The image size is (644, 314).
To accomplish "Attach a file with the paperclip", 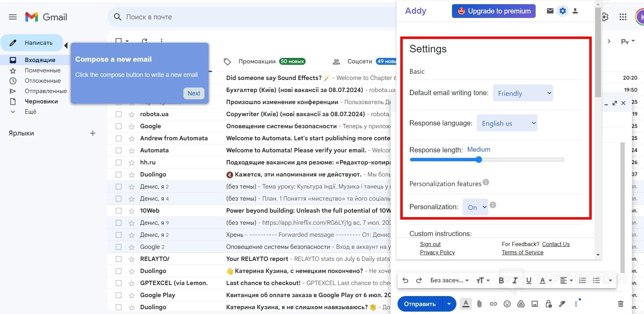I will tap(479, 304).
